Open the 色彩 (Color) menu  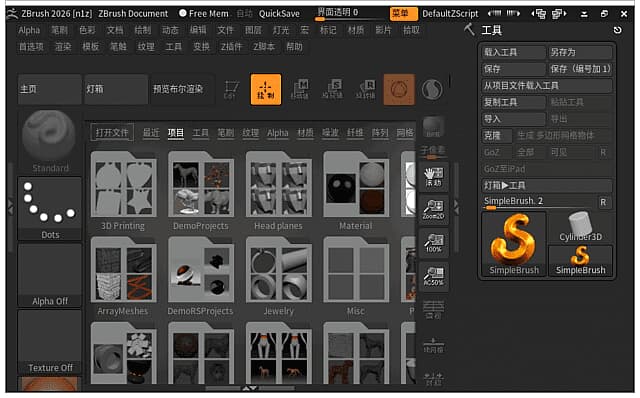click(87, 30)
